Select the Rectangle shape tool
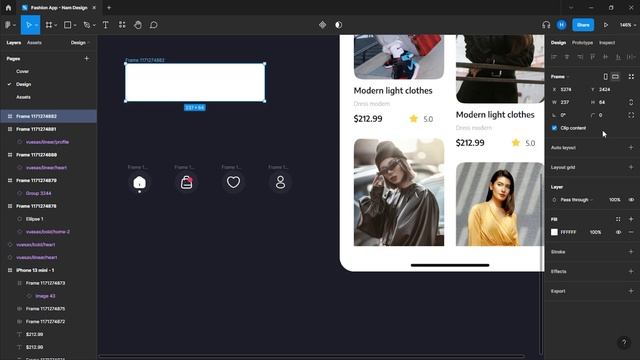The image size is (640, 360). click(68, 25)
